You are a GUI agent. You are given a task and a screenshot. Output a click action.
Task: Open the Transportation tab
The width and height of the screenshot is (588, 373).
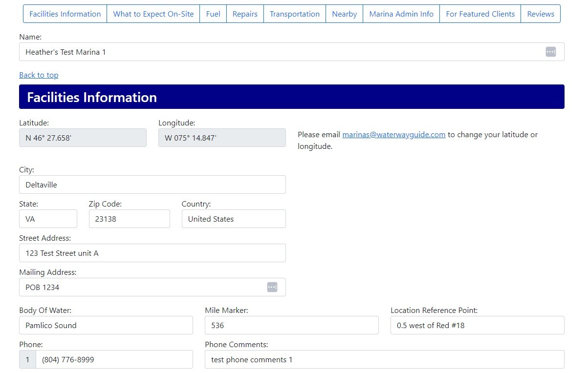coord(295,14)
